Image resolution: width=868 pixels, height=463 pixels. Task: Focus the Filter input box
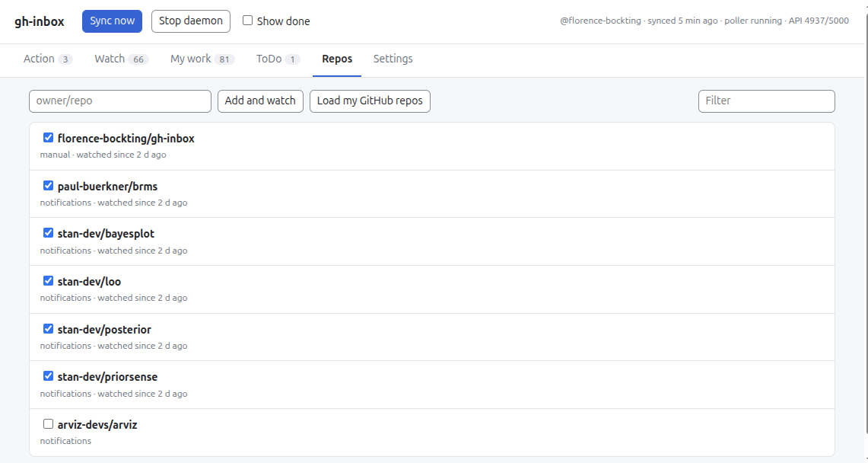click(x=767, y=101)
